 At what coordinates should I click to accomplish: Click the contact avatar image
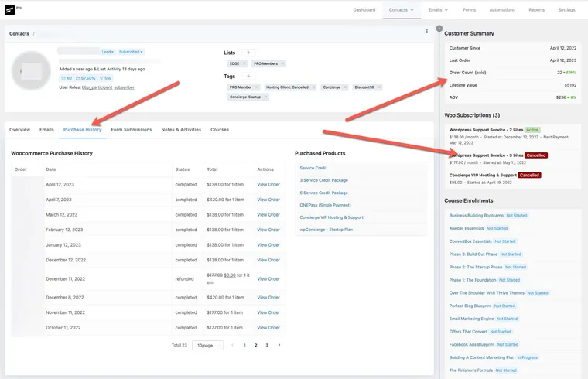click(x=31, y=71)
